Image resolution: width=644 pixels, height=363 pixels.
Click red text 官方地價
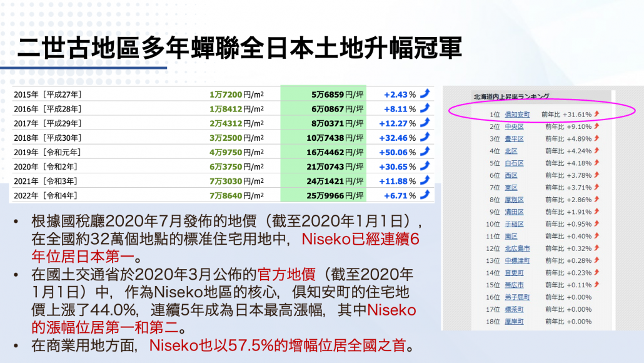point(286,274)
